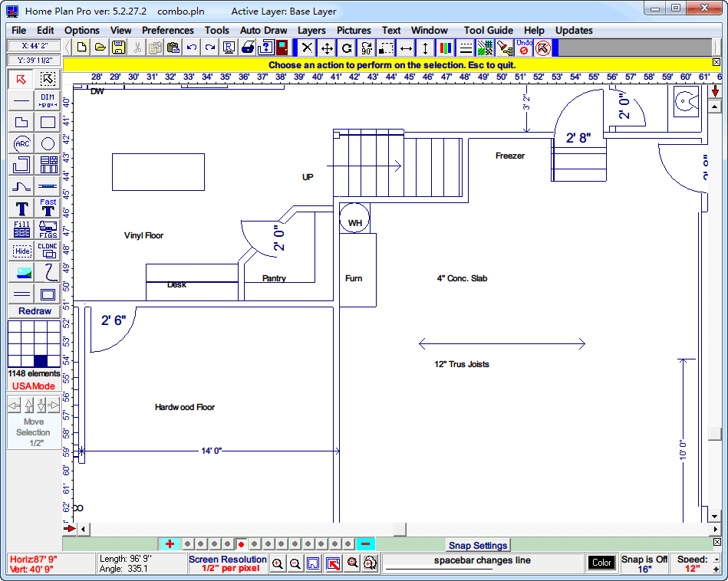The image size is (728, 581).
Task: Activate the Fast Text tool
Action: pyautogui.click(x=48, y=208)
